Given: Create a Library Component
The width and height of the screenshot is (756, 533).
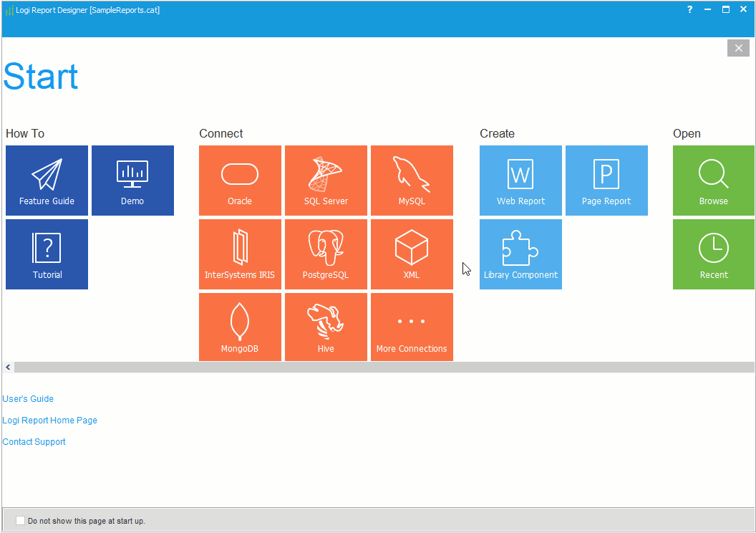Looking at the screenshot, I should pyautogui.click(x=520, y=254).
